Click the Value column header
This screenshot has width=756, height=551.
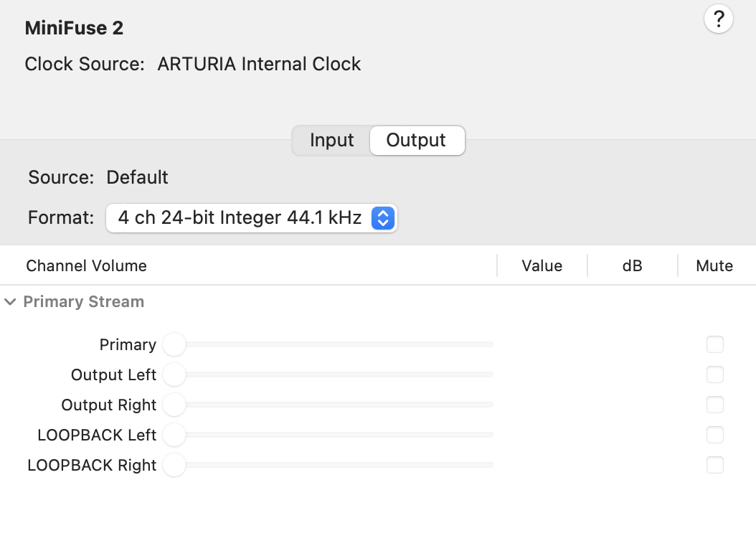click(542, 265)
